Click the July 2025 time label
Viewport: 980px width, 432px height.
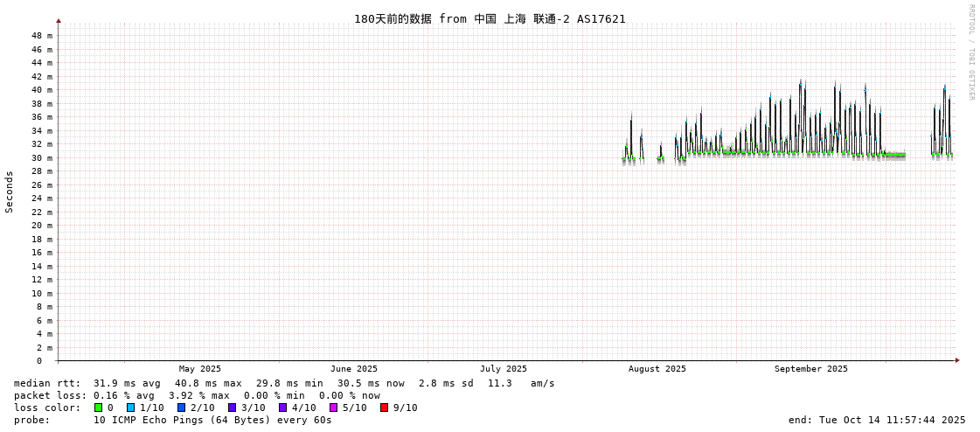pyautogui.click(x=504, y=369)
